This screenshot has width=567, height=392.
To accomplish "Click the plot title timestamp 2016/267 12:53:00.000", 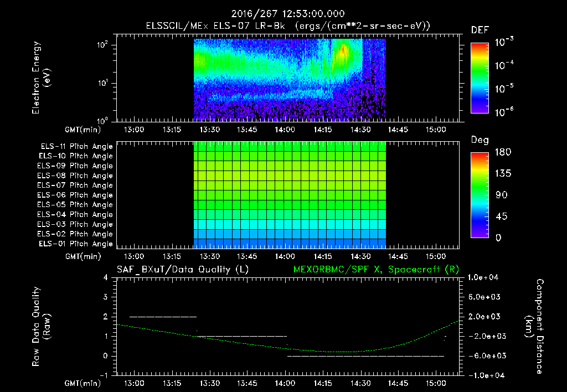I will pyautogui.click(x=288, y=14).
